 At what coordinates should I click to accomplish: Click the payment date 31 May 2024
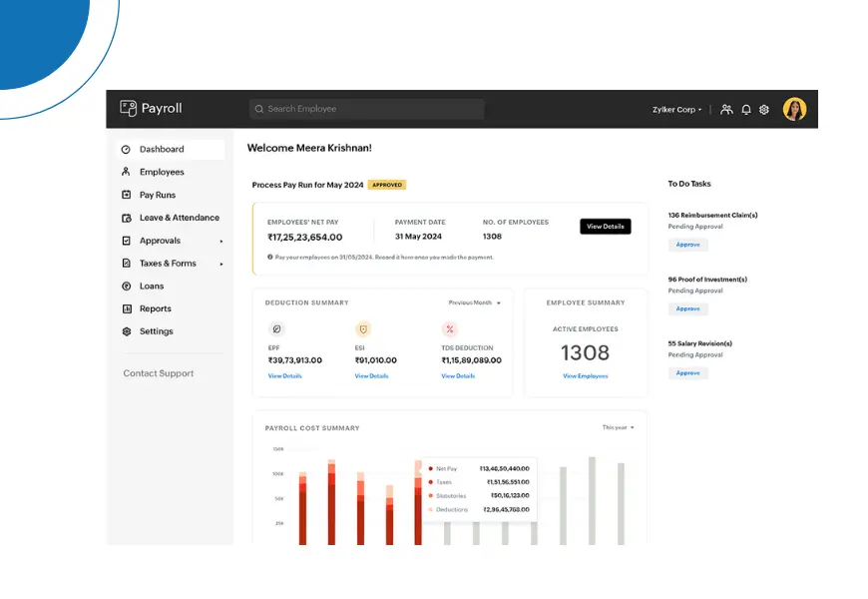pyautogui.click(x=418, y=237)
